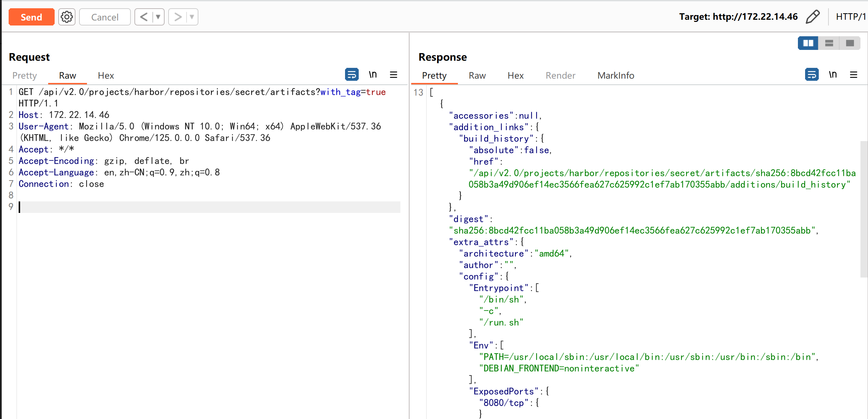868x419 pixels.
Task: Click the orange Send button
Action: (x=31, y=17)
